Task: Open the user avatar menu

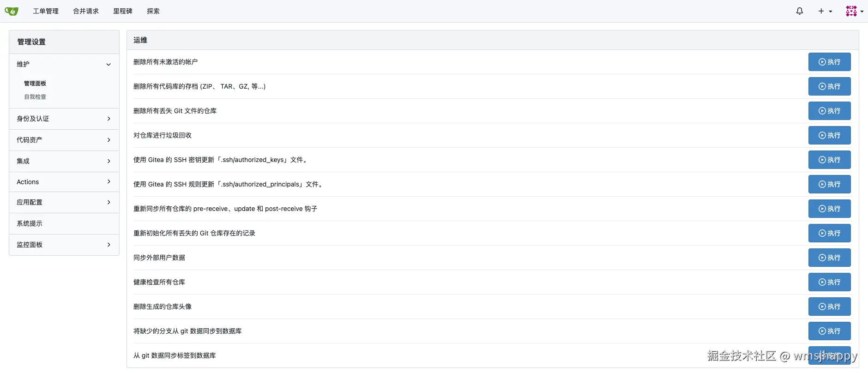Action: [854, 11]
